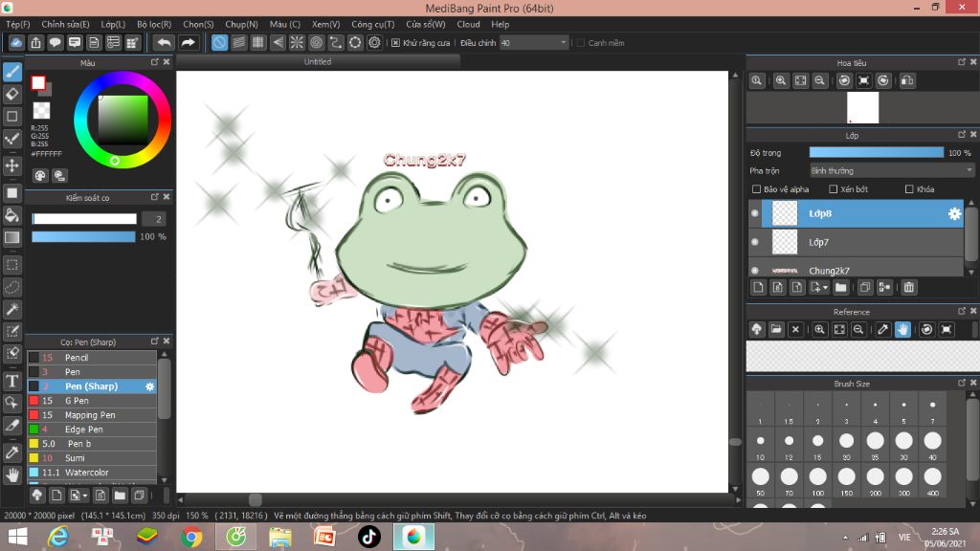Select the Watercolor brush
Viewport: 980px width, 551px height.
(92, 473)
